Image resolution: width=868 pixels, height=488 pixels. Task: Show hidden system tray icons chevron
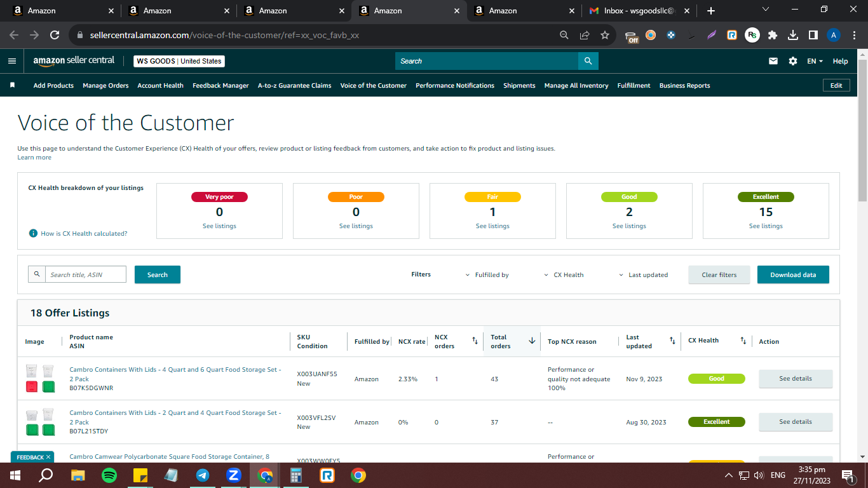(729, 475)
